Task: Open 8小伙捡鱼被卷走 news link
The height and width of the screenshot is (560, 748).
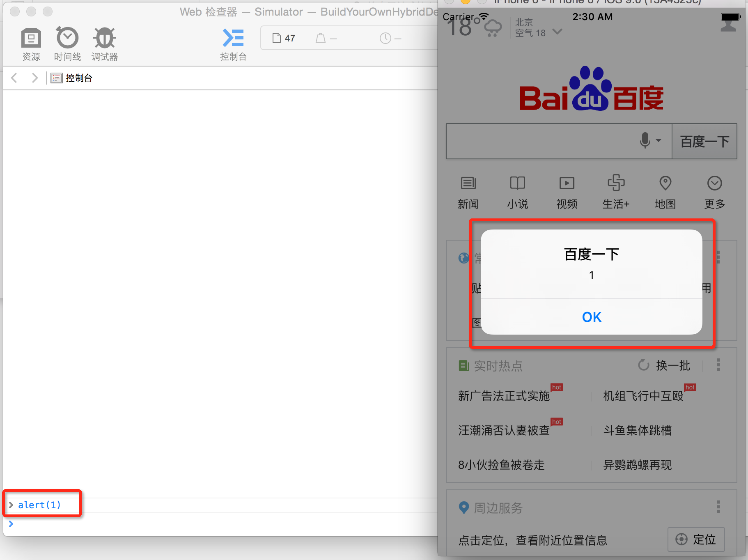Action: coord(501,465)
